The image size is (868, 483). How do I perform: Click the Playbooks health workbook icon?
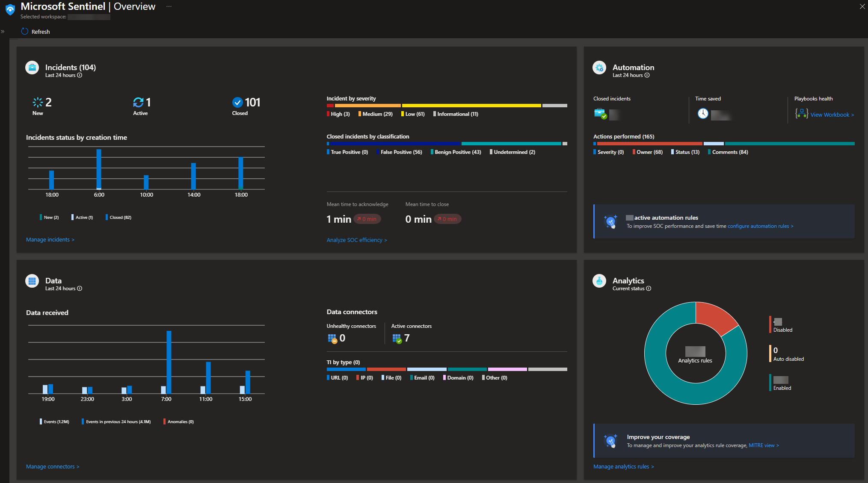pos(801,114)
